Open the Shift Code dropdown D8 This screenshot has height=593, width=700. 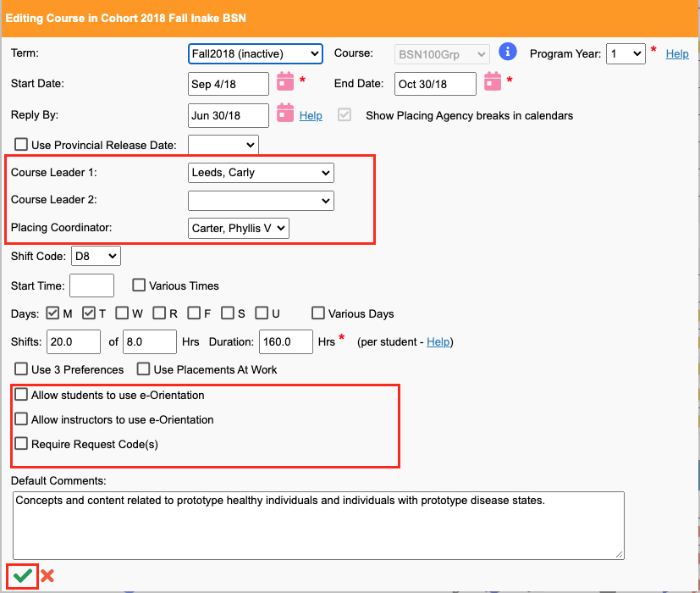pos(96,256)
